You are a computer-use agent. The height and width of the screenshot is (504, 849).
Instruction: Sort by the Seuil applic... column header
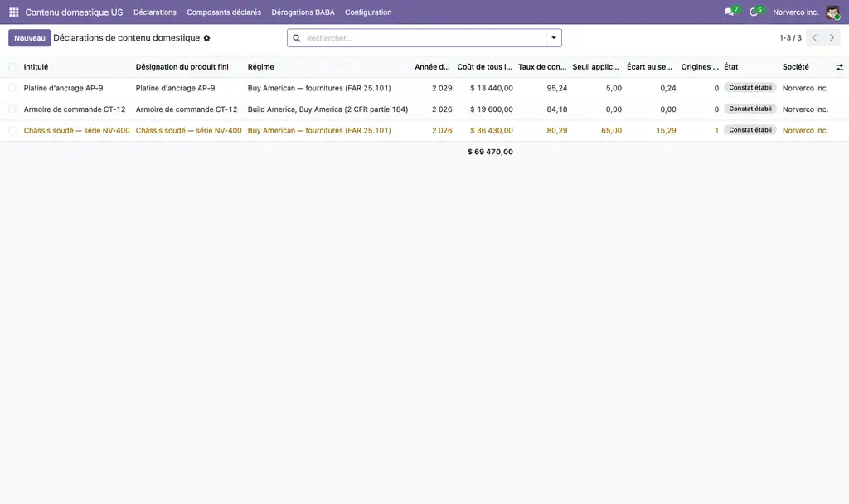click(595, 67)
